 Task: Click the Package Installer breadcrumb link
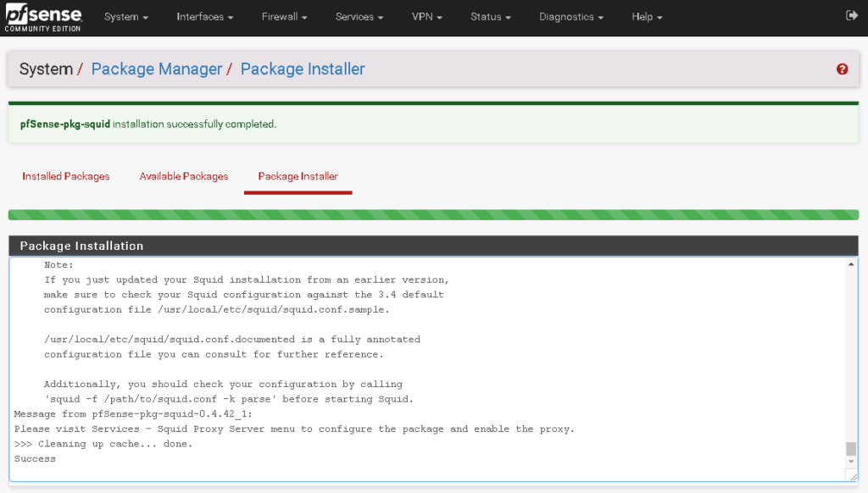pyautogui.click(x=303, y=69)
